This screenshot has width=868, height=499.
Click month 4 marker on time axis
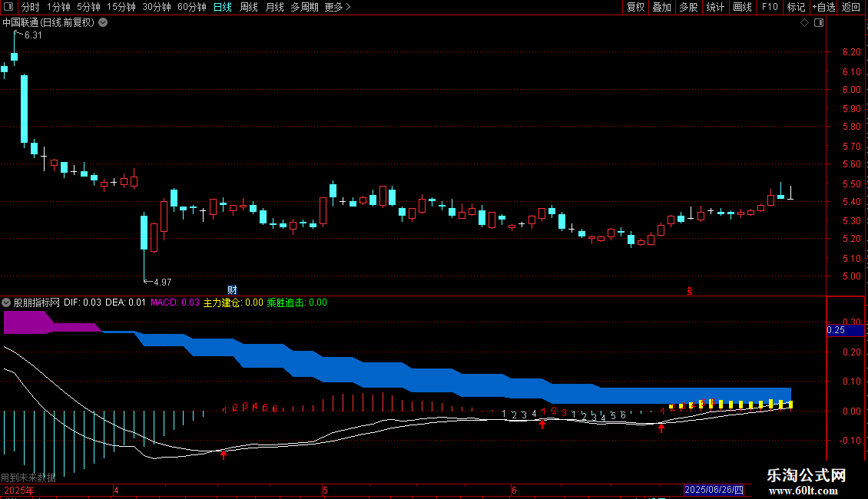(116, 490)
